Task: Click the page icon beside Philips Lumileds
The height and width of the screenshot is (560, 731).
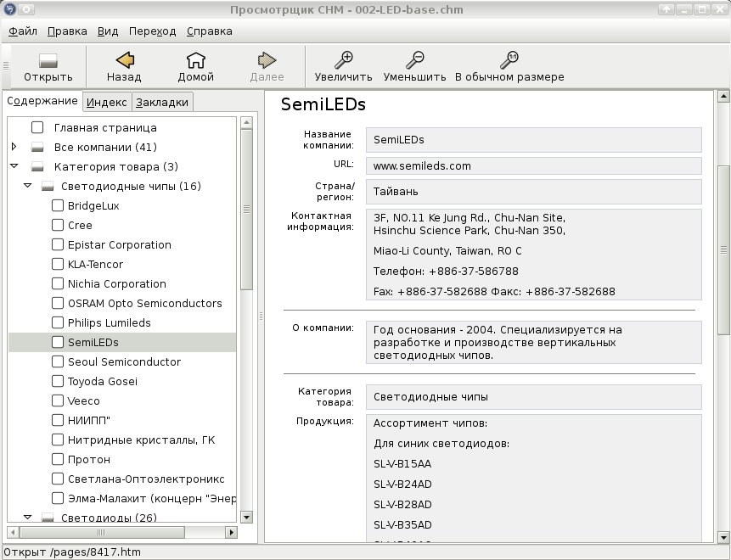Action: click(58, 322)
